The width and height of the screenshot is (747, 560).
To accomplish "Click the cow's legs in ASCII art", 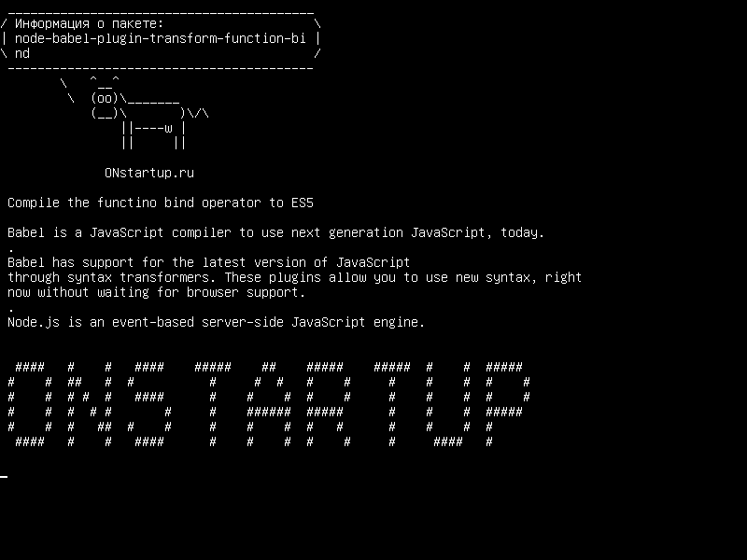I will click(x=153, y=135).
